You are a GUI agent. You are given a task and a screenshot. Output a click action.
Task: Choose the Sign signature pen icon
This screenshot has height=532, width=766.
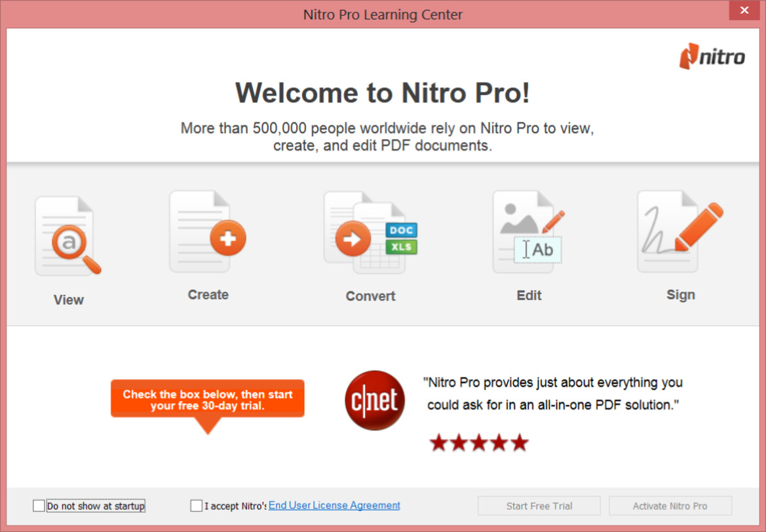pyautogui.click(x=681, y=231)
